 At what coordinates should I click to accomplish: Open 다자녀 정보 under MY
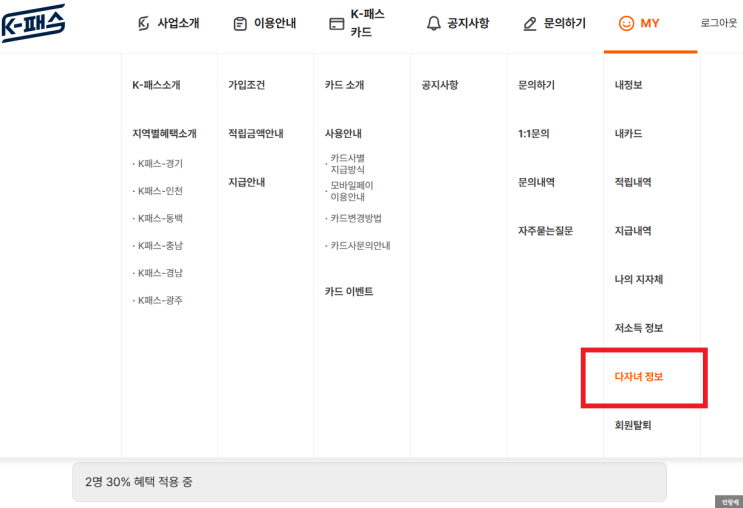click(639, 377)
